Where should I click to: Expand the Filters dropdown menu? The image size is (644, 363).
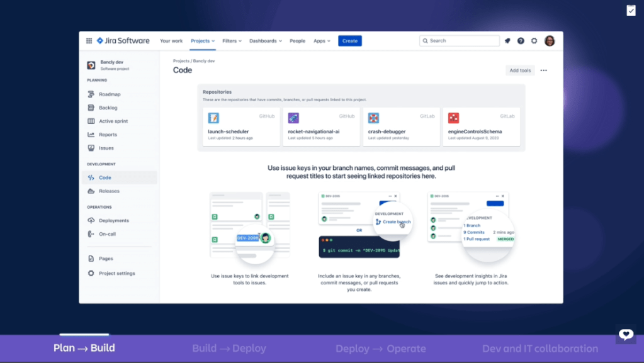(232, 41)
